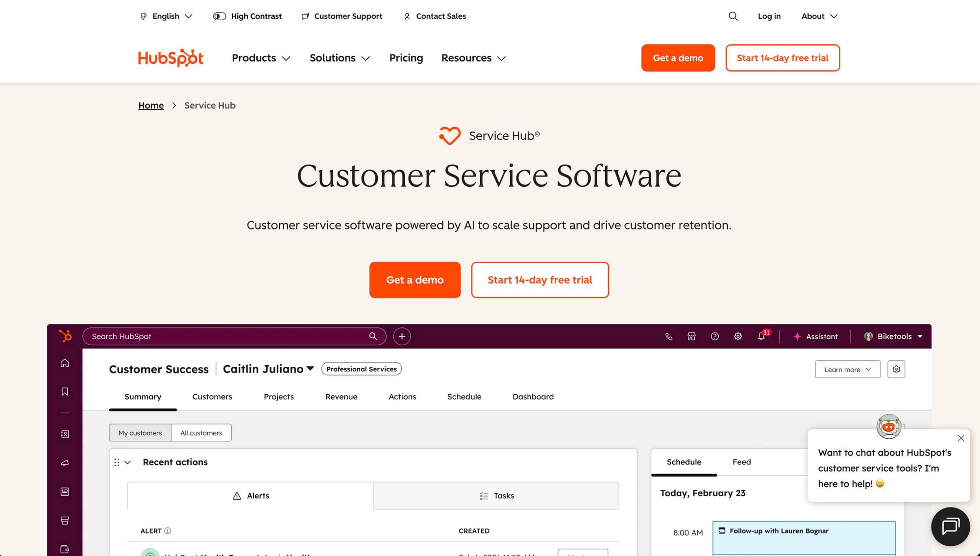The width and height of the screenshot is (980, 556).
Task: Click the plus create button beside search
Action: point(402,336)
